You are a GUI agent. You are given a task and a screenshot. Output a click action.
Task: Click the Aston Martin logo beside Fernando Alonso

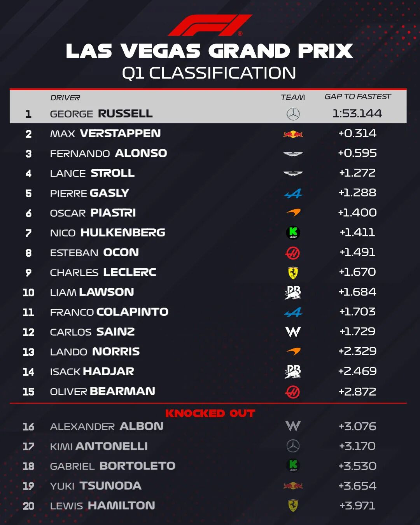pos(293,154)
